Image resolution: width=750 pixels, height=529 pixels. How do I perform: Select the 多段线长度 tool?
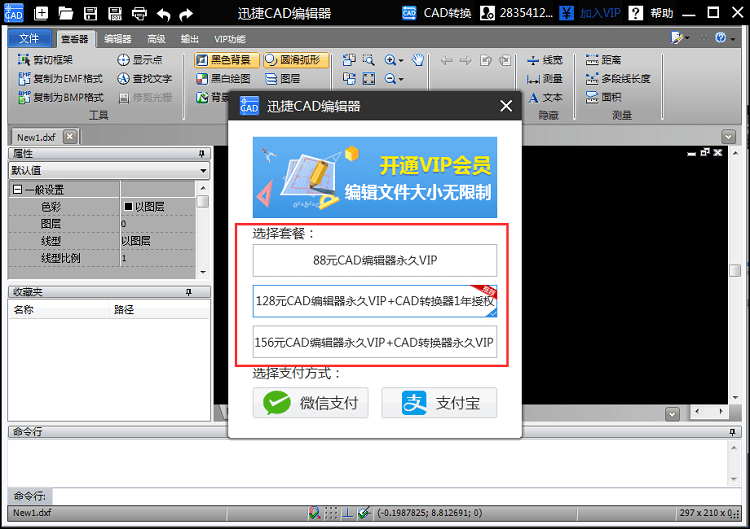click(x=618, y=78)
